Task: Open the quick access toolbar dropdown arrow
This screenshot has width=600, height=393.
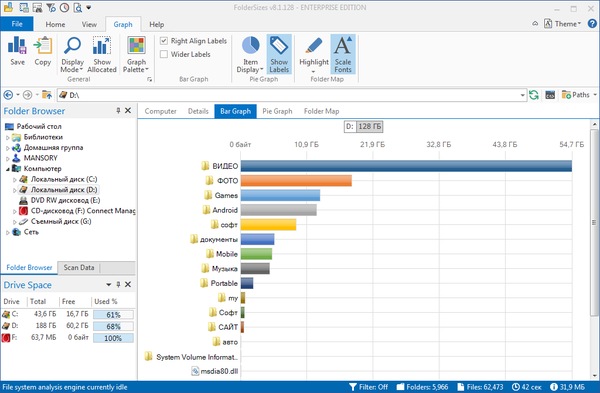Action: [89, 8]
